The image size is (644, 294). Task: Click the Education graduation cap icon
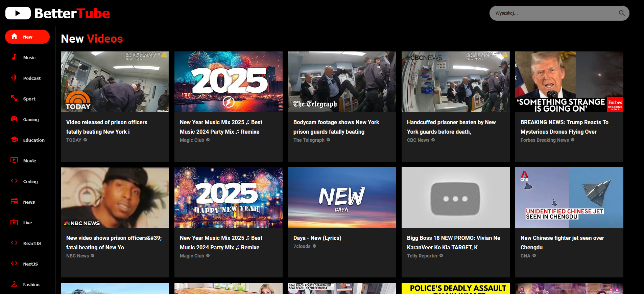14,140
